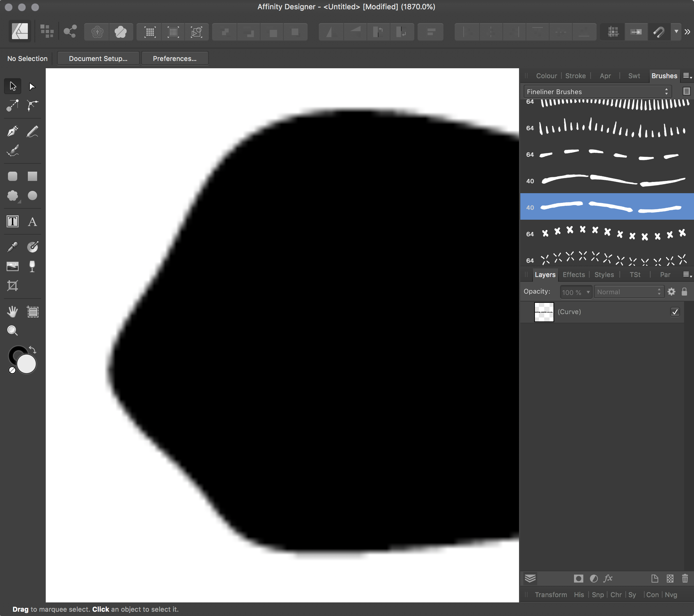The width and height of the screenshot is (694, 616).
Task: Switch to the Colour panel tab
Action: point(545,76)
